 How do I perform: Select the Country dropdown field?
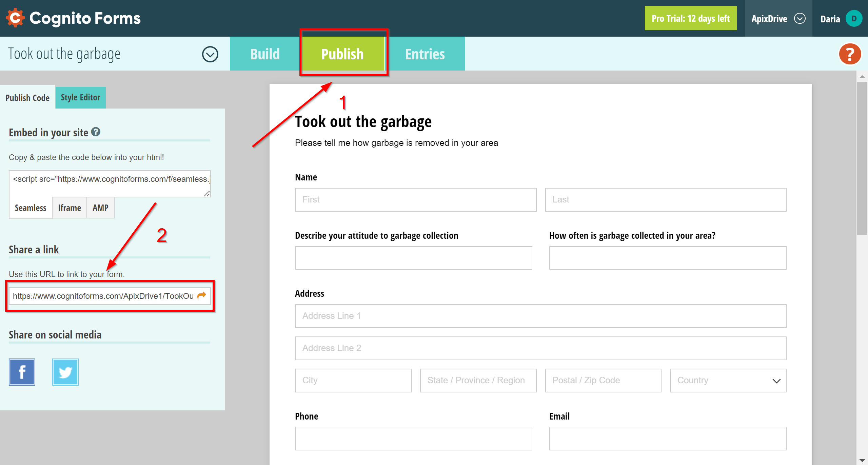(729, 381)
